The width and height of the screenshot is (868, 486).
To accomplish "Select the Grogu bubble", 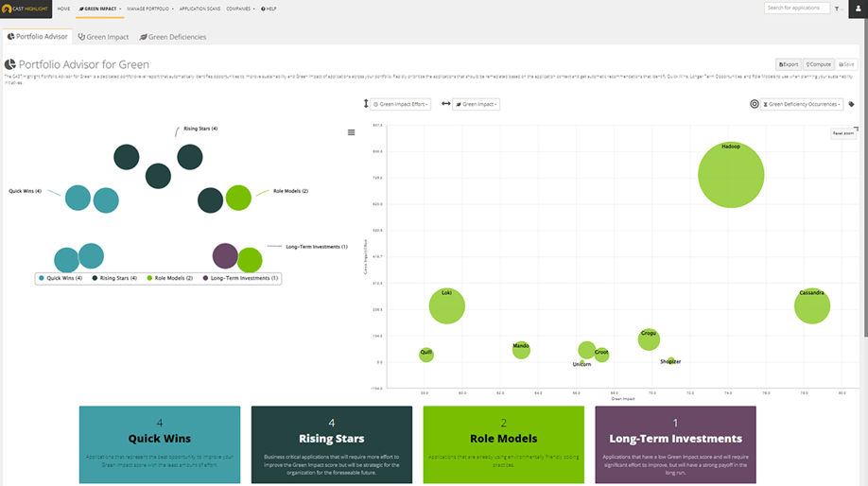I will point(649,339).
